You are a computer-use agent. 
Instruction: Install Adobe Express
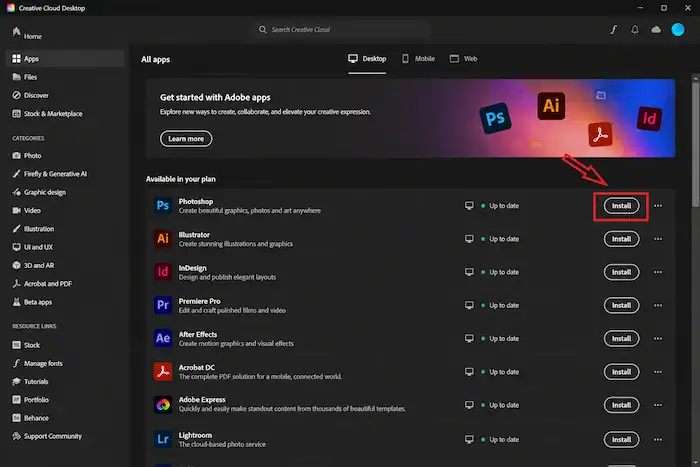click(621, 405)
